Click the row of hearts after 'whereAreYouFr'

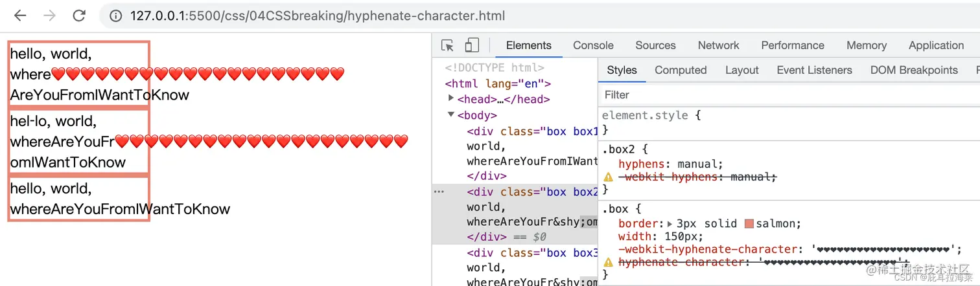(262, 141)
